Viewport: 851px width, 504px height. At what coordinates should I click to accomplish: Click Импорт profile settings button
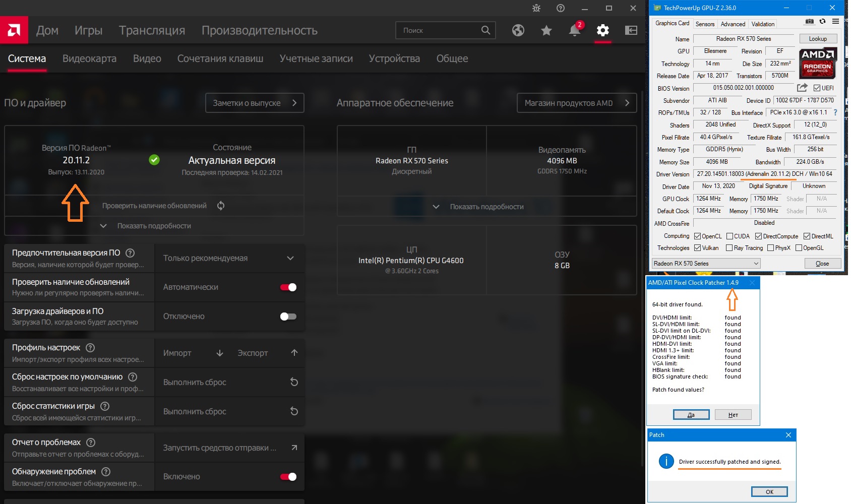coord(194,353)
